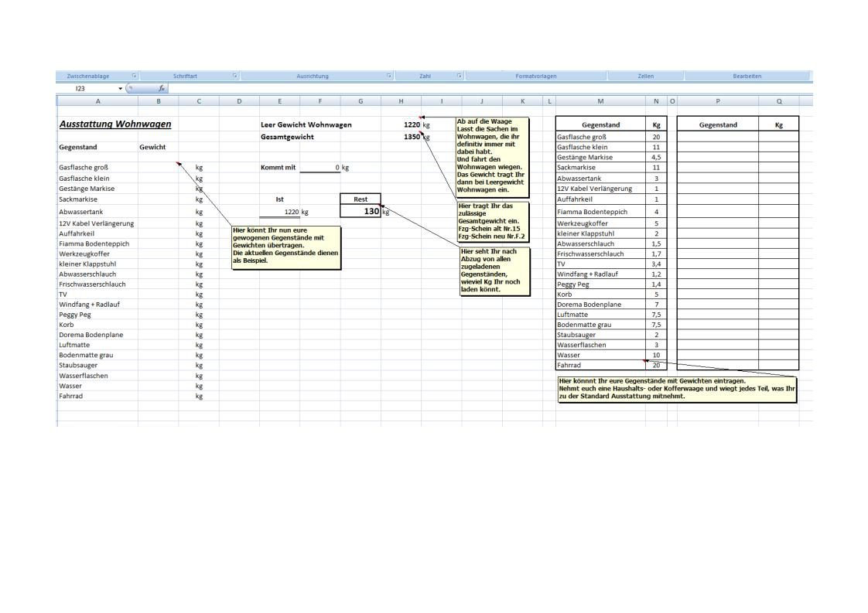The width and height of the screenshot is (868, 613).
Task: Open the Ausrichtung dialog launcher
Action: point(389,76)
